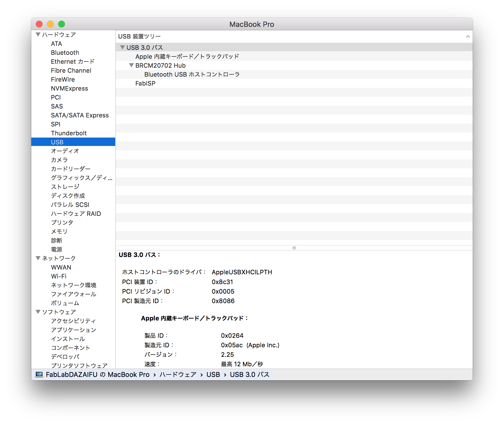Collapse the ハードウェア sidebar section triangle
The height and width of the screenshot is (425, 504).
pyautogui.click(x=38, y=34)
